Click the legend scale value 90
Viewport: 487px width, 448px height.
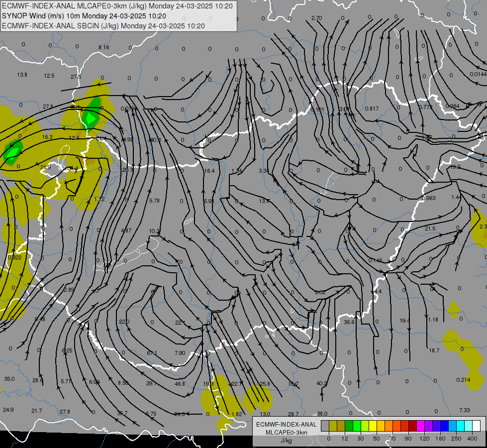pos(408,439)
